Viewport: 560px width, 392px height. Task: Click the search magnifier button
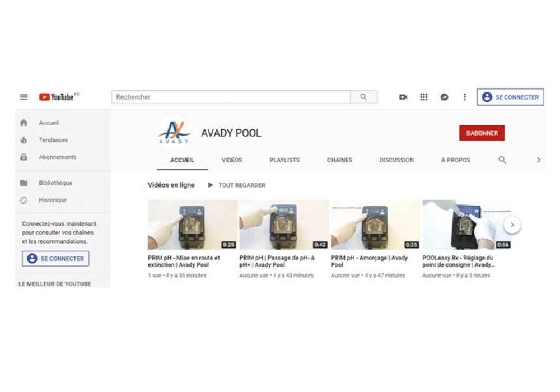tap(363, 97)
